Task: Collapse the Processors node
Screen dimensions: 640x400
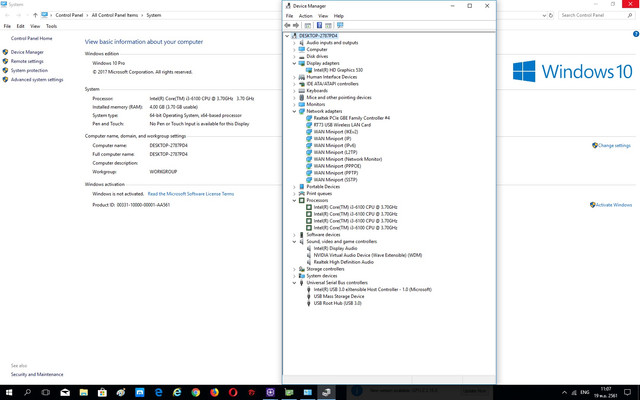Action: [294, 200]
